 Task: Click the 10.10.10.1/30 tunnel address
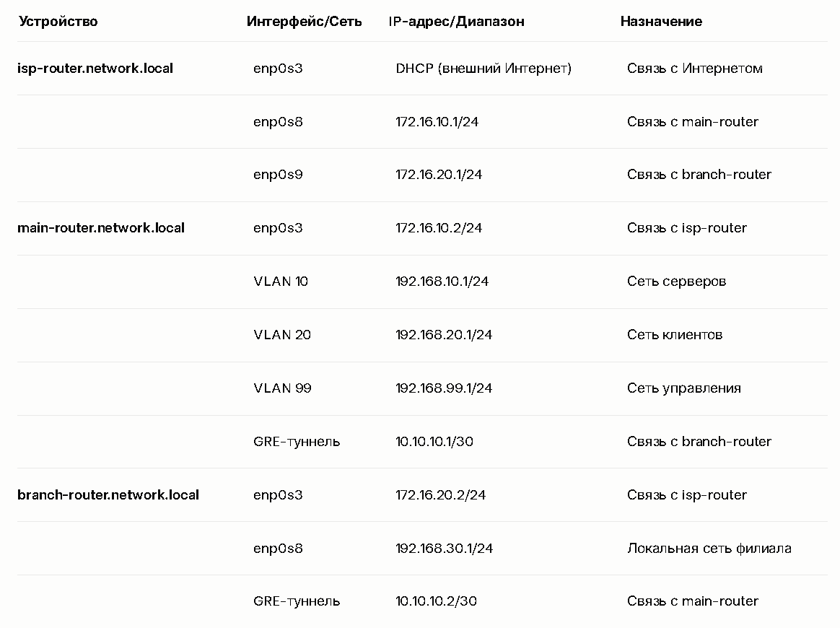tap(434, 442)
